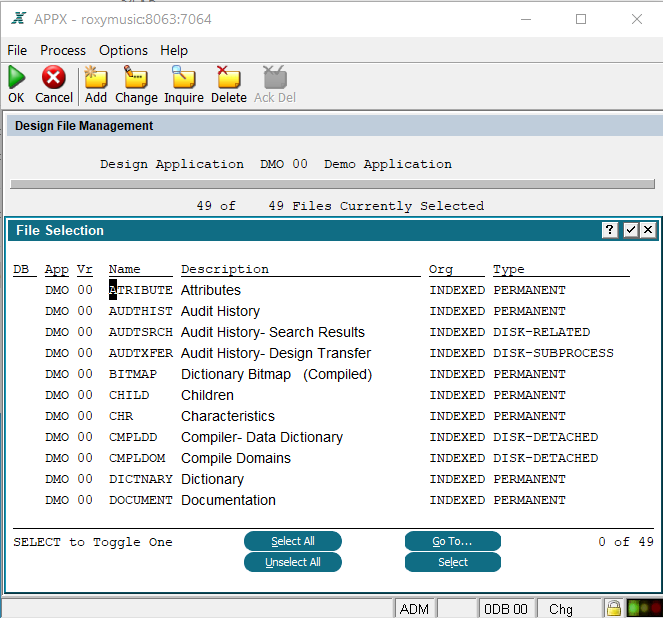Viewport: 663px width, 618px height.
Task: Click the traffic light status indicator
Action: [x=644, y=609]
